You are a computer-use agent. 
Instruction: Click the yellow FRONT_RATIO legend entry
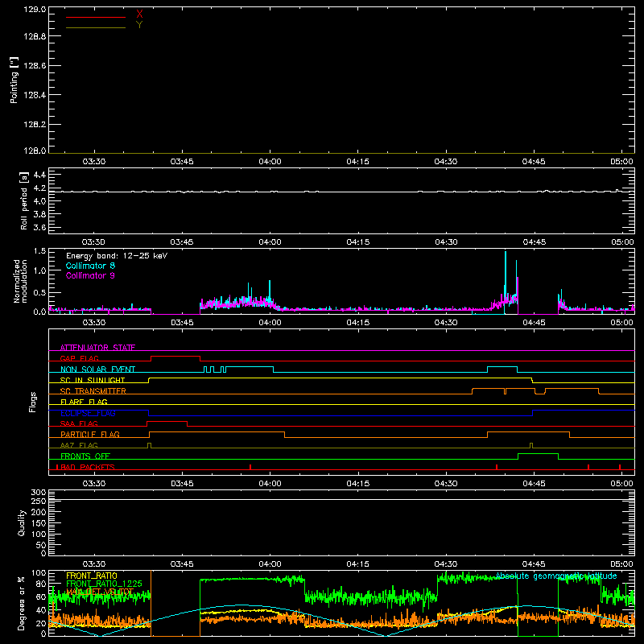point(92,576)
